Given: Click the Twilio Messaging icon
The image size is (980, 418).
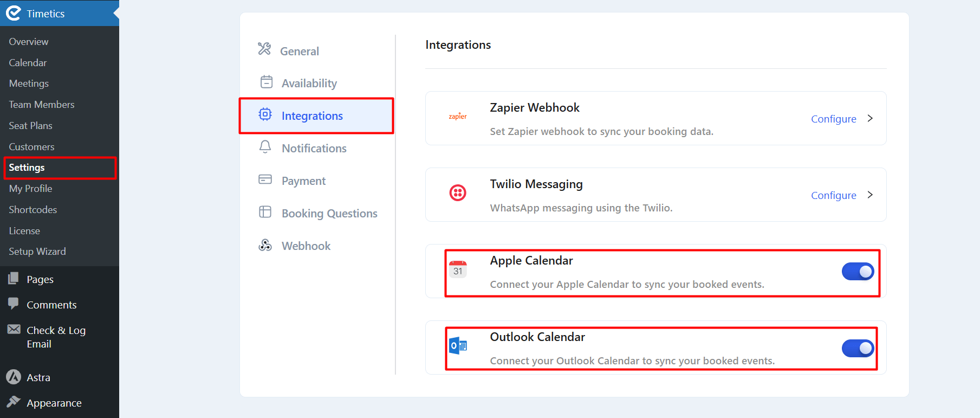Looking at the screenshot, I should (458, 192).
